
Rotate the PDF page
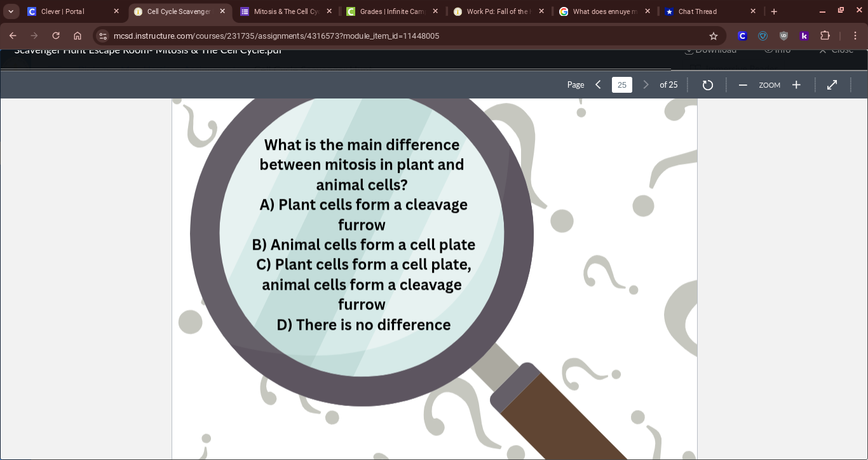(708, 85)
